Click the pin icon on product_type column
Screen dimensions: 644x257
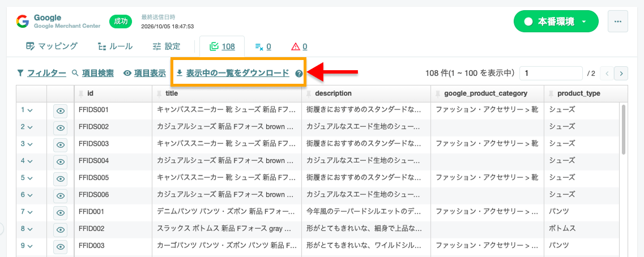(551, 93)
